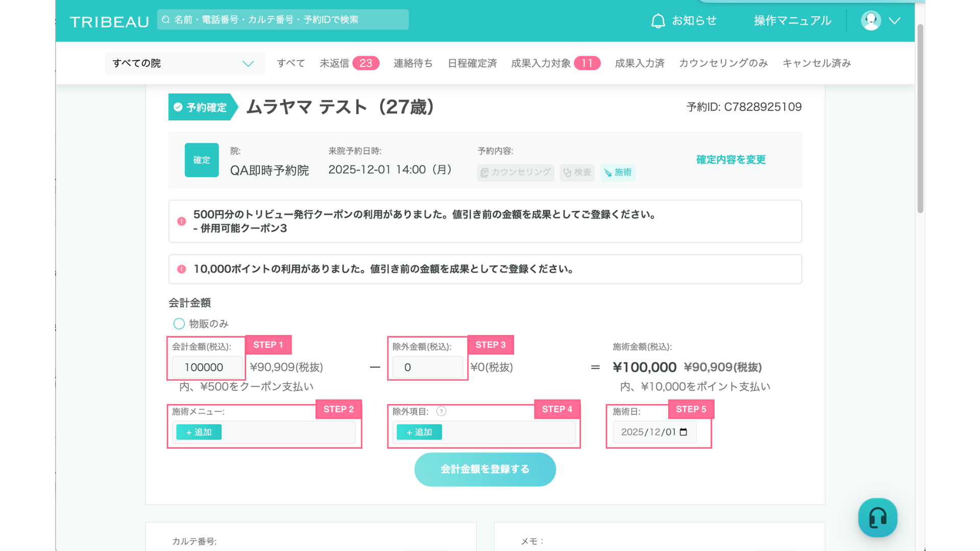Screen dimensions: 980x551
Task: Switch to the 成果入力対象 tab
Action: pyautogui.click(x=541, y=63)
